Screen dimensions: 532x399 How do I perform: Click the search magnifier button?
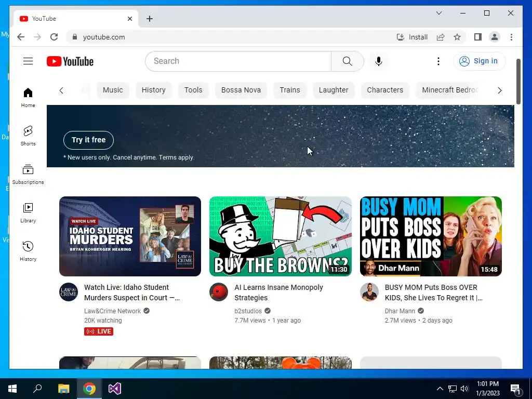pos(347,61)
